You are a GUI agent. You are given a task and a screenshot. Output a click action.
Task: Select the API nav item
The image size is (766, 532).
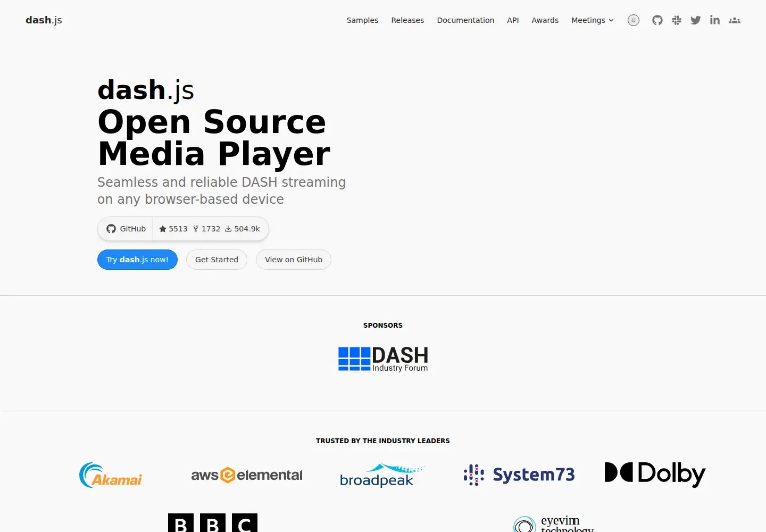(513, 20)
